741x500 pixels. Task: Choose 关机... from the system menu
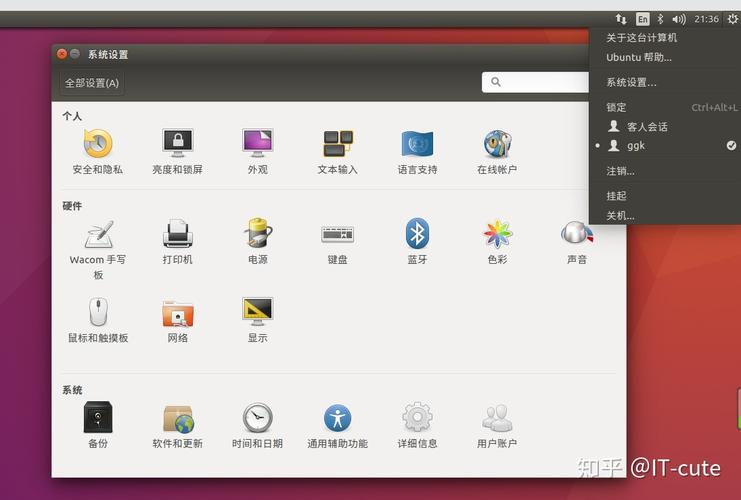pos(620,215)
